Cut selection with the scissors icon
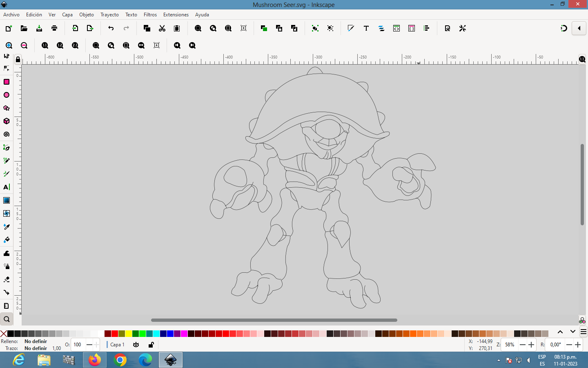This screenshot has height=368, width=588. [162, 28]
